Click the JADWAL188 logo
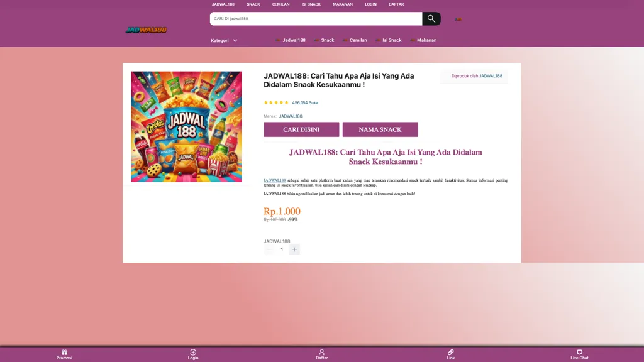Viewport: 644px width, 362px height. tap(146, 30)
